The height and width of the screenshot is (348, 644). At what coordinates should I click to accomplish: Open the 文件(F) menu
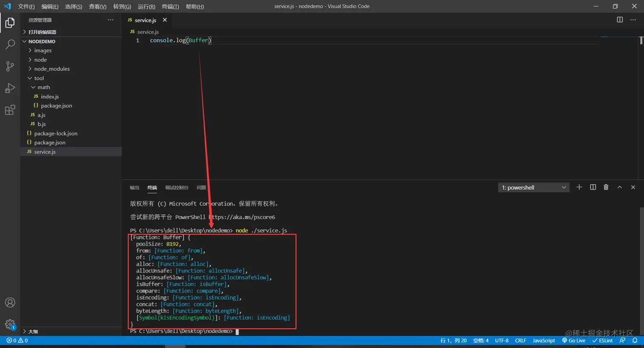[x=26, y=6]
